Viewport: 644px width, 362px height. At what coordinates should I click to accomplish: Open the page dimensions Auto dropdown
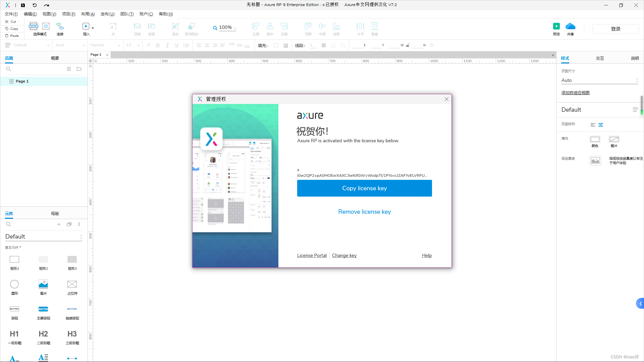point(600,81)
